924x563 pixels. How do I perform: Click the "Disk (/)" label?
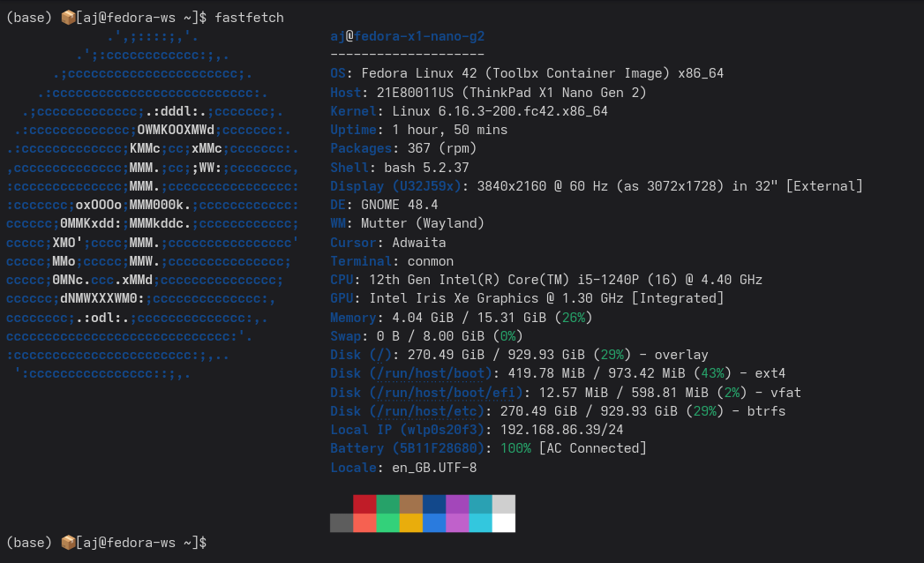point(361,355)
